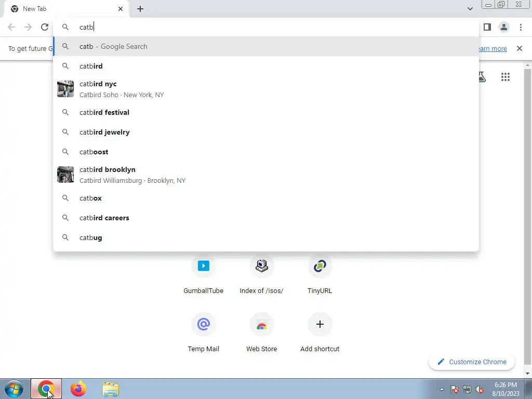Open the GumballTube shortcut
Viewport: 532px width, 399px height.
(203, 275)
